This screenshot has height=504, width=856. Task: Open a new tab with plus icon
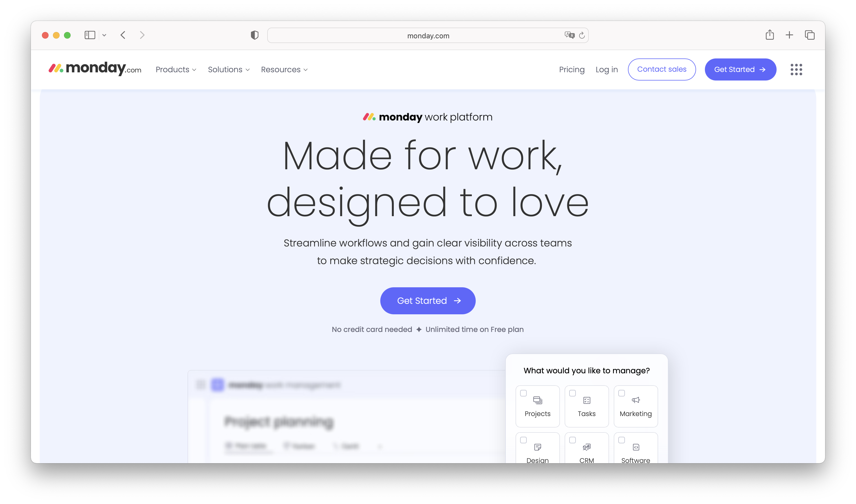(790, 35)
